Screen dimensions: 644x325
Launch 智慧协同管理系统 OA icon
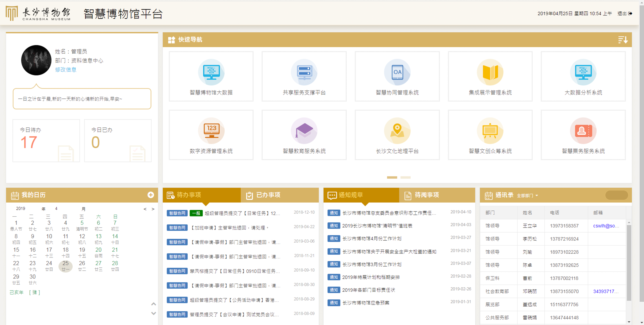pos(397,72)
